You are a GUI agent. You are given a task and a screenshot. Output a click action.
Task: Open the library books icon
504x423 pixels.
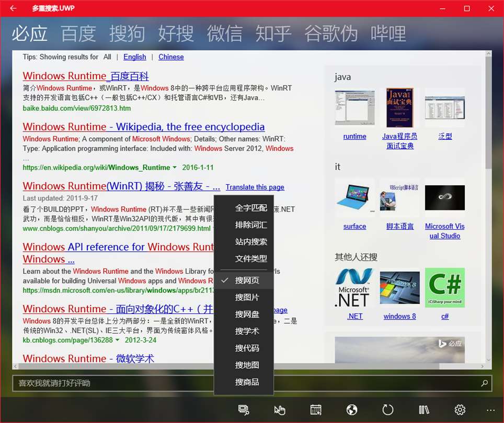(x=423, y=410)
